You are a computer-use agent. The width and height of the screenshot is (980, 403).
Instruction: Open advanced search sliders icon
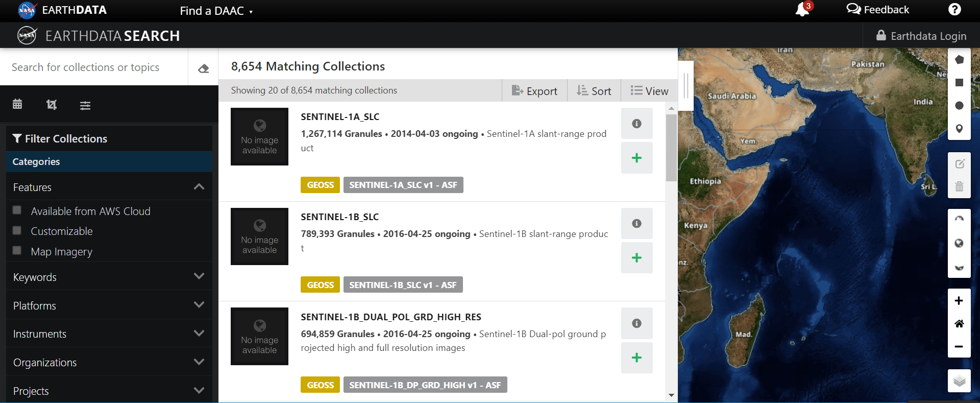(x=85, y=105)
